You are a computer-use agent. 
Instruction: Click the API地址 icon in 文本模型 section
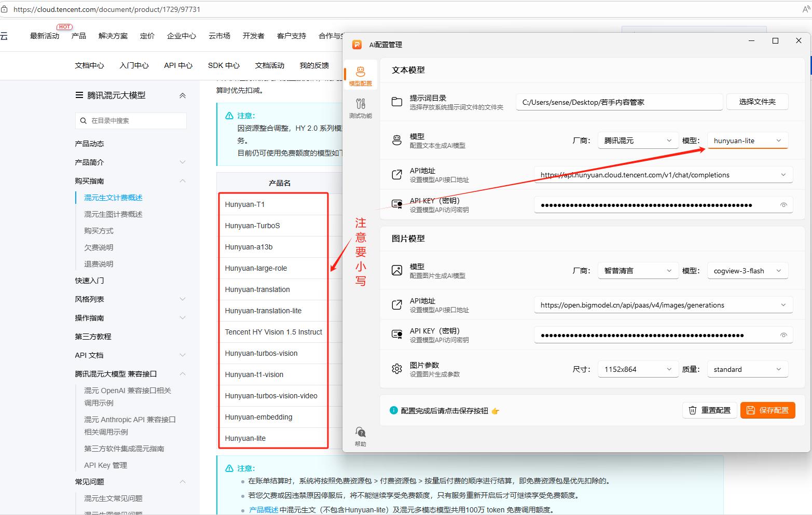[397, 174]
